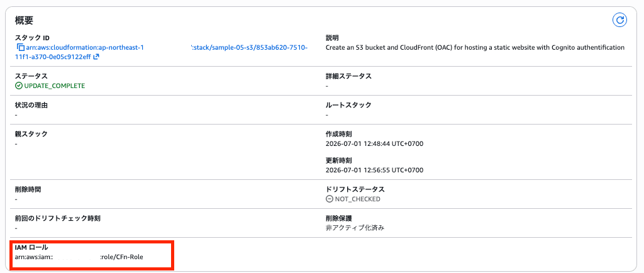This screenshot has width=644, height=273.
Task: Click the minus circle icon beside NOT_CHECKED
Action: click(x=329, y=199)
